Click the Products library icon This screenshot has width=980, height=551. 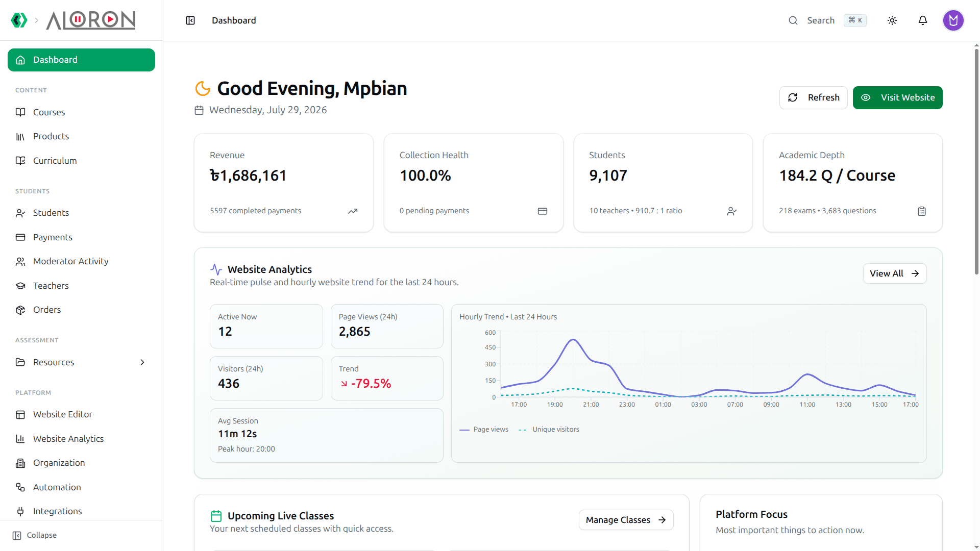coord(20,137)
